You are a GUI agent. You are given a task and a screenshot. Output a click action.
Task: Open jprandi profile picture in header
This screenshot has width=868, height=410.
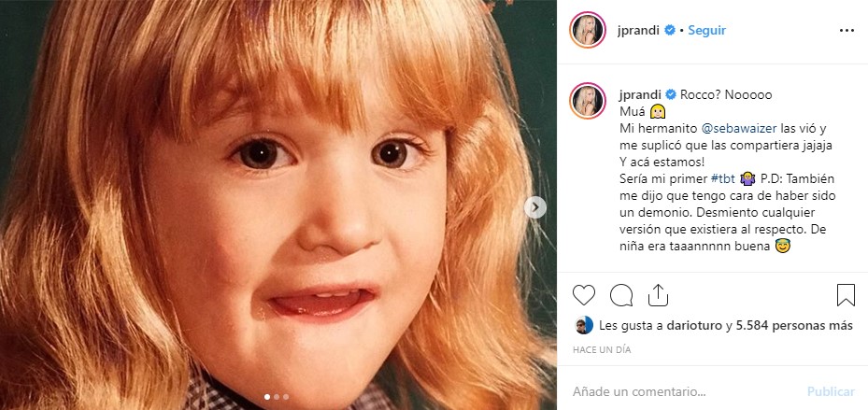tap(589, 31)
